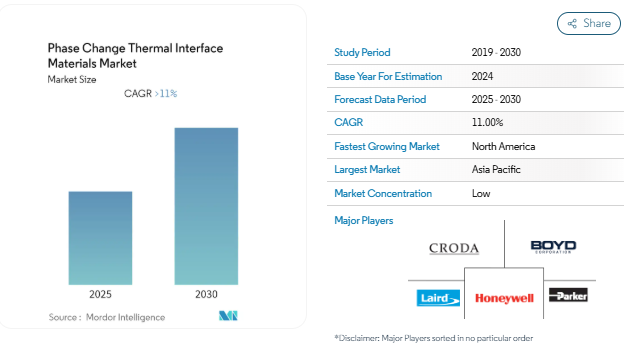The width and height of the screenshot is (624, 364).
Task: Click the CAGR >11% chart annotation
Action: pyautogui.click(x=150, y=93)
